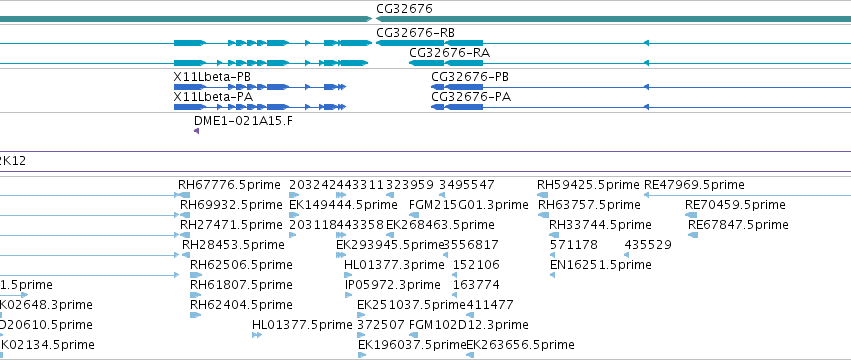
Task: Click the 571178 feature label
Action: click(x=574, y=245)
